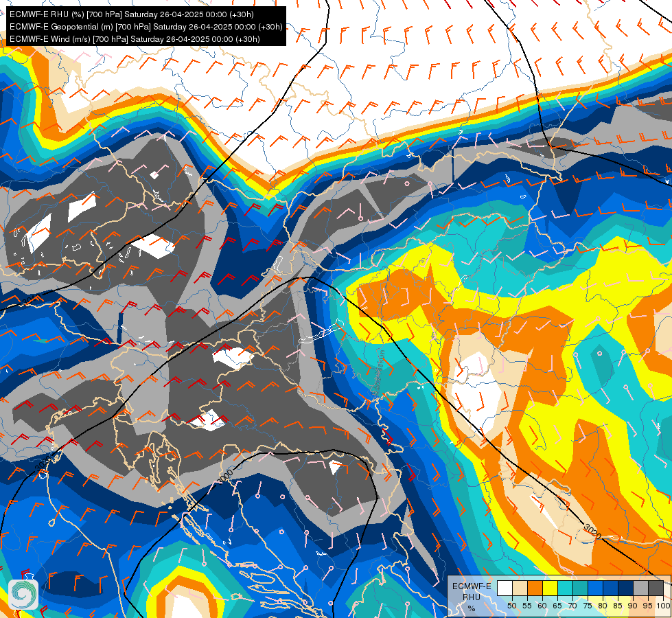Select the dark gray 95–100% legend swatch
Image resolution: width=672 pixels, height=618 pixels.
[656, 588]
